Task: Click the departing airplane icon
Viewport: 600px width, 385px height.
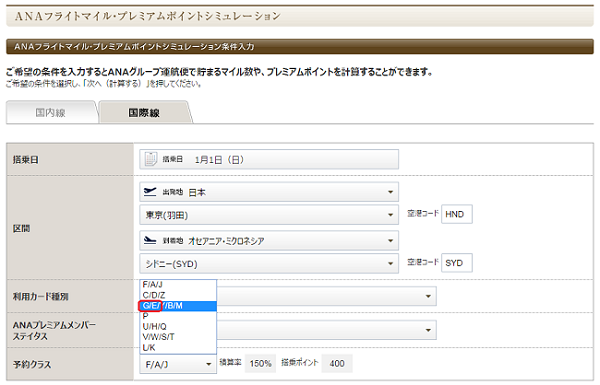Action: [x=150, y=191]
